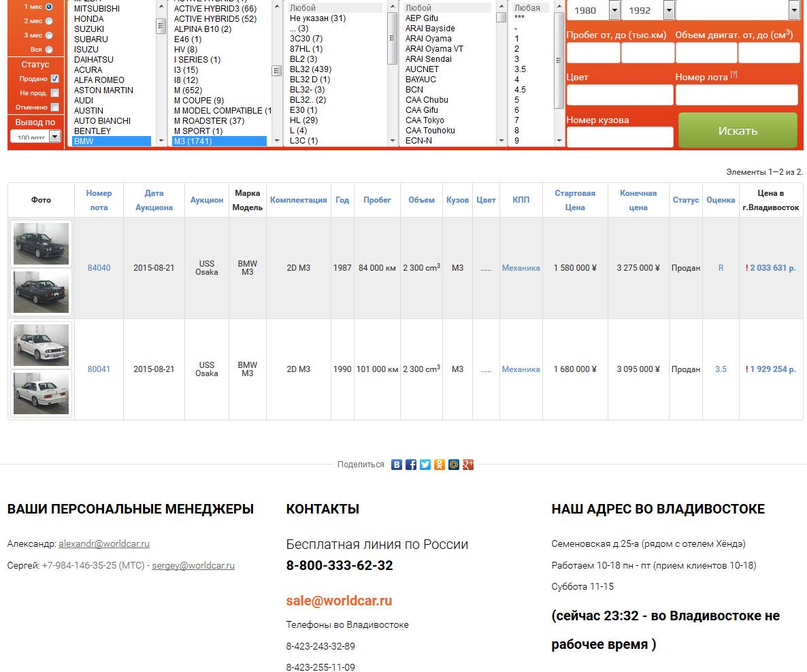Share via the Odnoklassniki icon
The image size is (807, 672).
439,465
